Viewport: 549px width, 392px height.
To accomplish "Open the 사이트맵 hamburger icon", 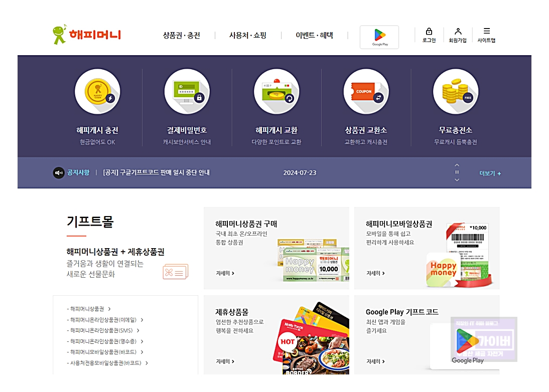I will pos(487,31).
